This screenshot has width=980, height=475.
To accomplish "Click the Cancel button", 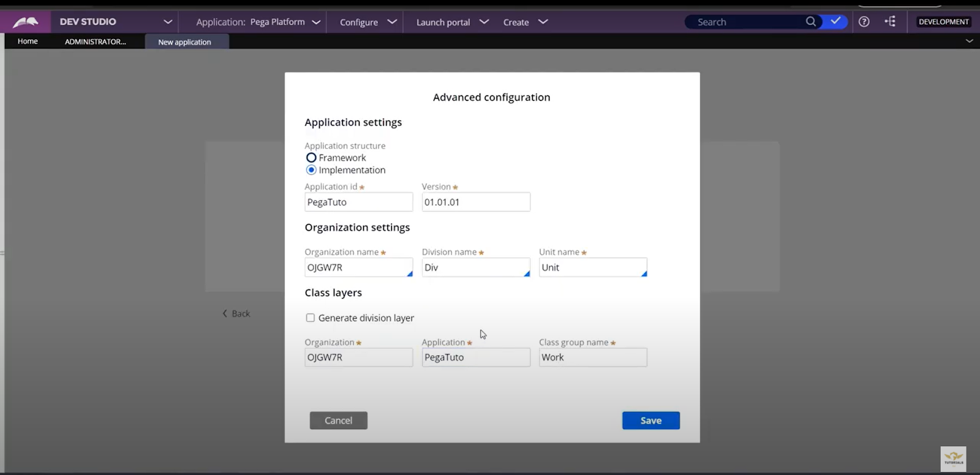I will click(x=339, y=421).
